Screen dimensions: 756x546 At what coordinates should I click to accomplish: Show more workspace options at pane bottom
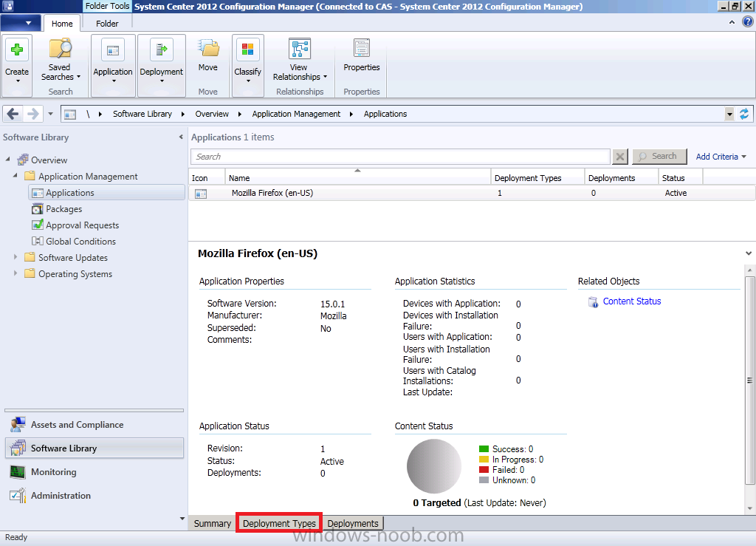pyautogui.click(x=182, y=519)
